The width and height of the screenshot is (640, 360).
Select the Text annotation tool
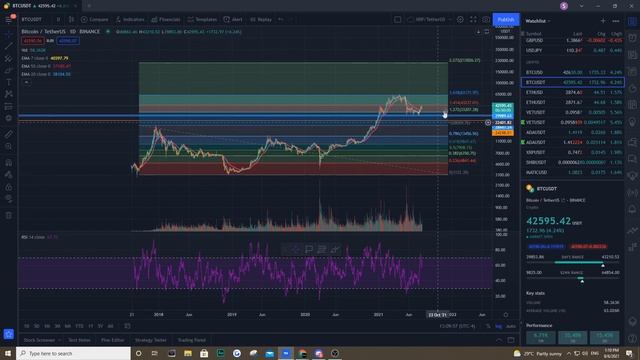(x=9, y=82)
